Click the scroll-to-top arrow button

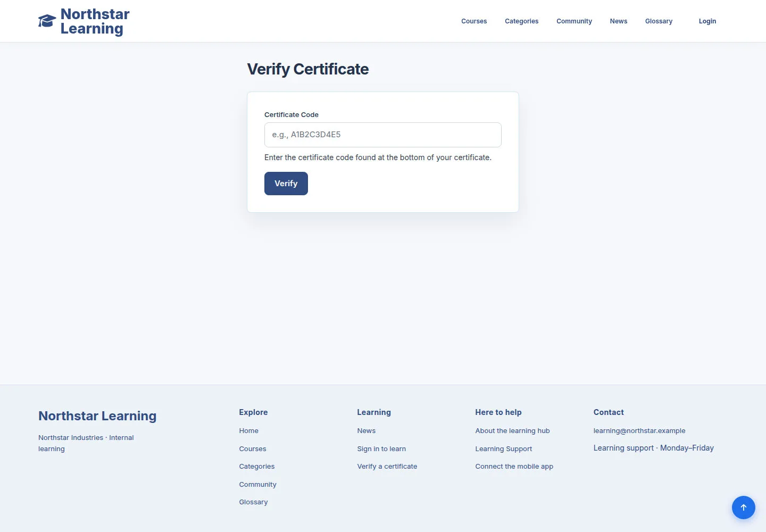tap(744, 508)
